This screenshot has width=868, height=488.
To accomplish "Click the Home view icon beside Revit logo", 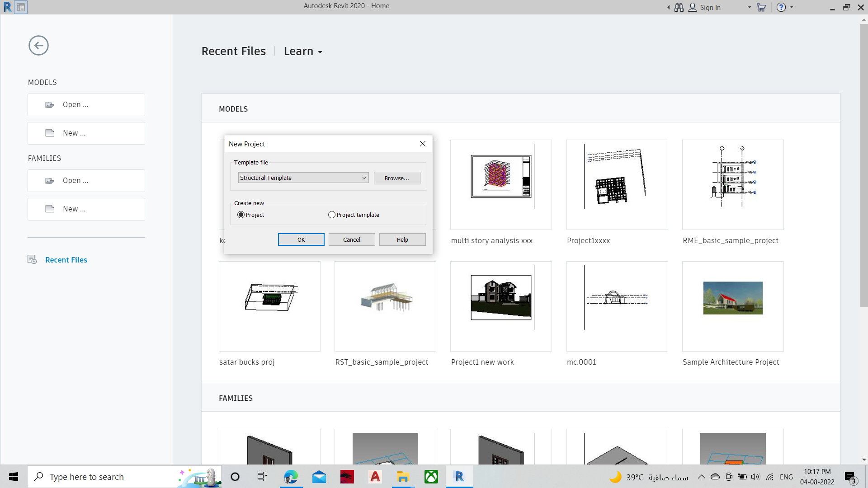I will [21, 7].
